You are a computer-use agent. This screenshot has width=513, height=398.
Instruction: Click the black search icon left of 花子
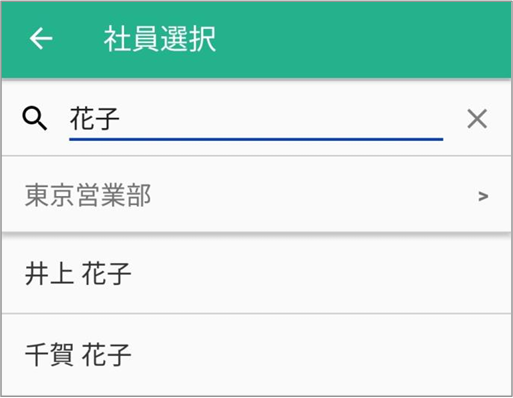[34, 118]
